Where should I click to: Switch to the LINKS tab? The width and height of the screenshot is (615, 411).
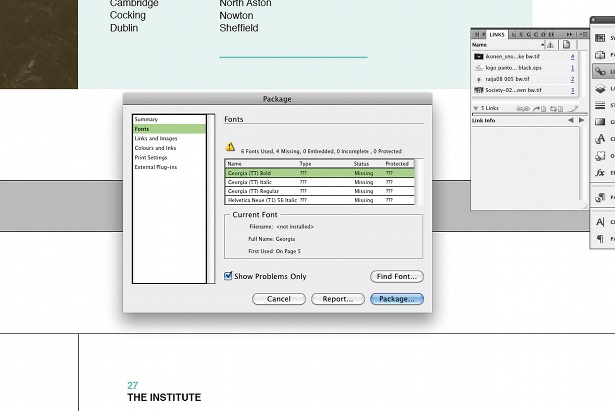(x=497, y=35)
